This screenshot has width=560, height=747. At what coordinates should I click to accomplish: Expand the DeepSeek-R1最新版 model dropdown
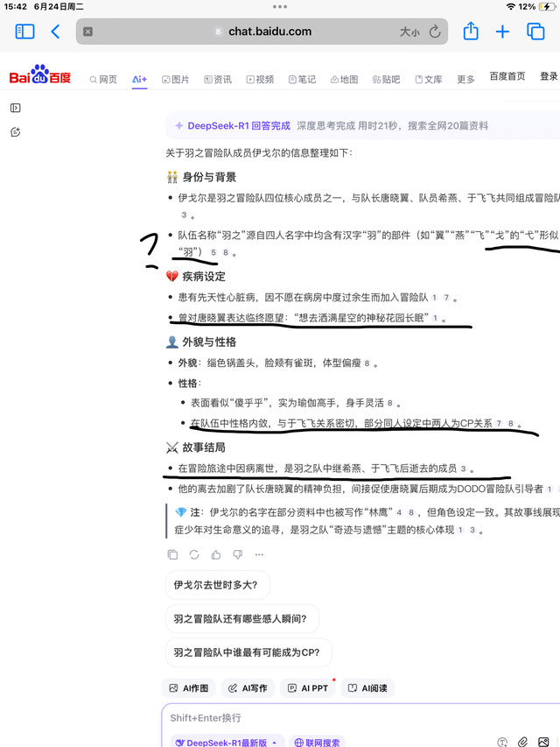point(227,742)
